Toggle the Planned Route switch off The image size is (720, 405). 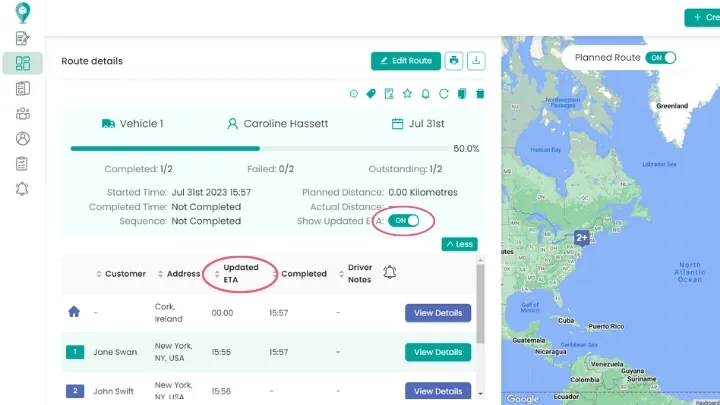tap(661, 58)
